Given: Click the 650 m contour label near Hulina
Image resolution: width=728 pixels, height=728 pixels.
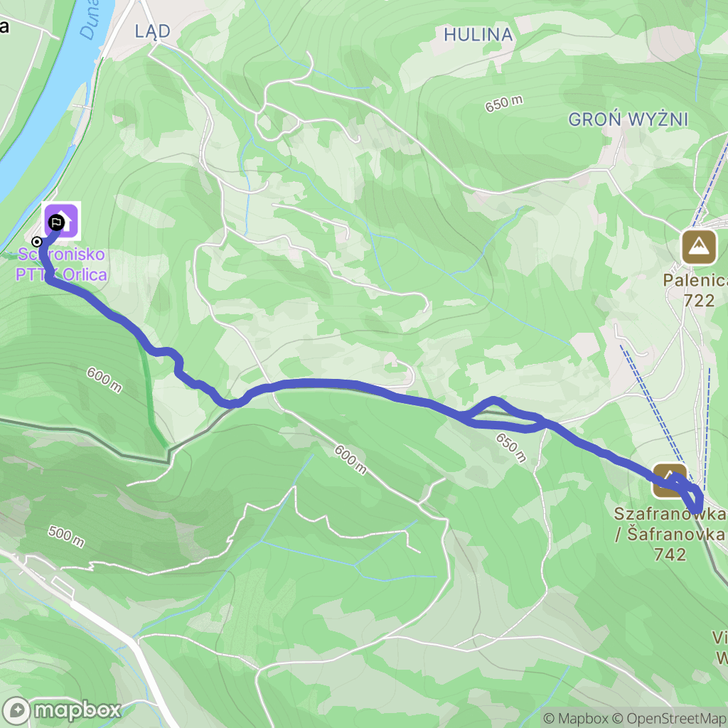Looking at the screenshot, I should [504, 104].
